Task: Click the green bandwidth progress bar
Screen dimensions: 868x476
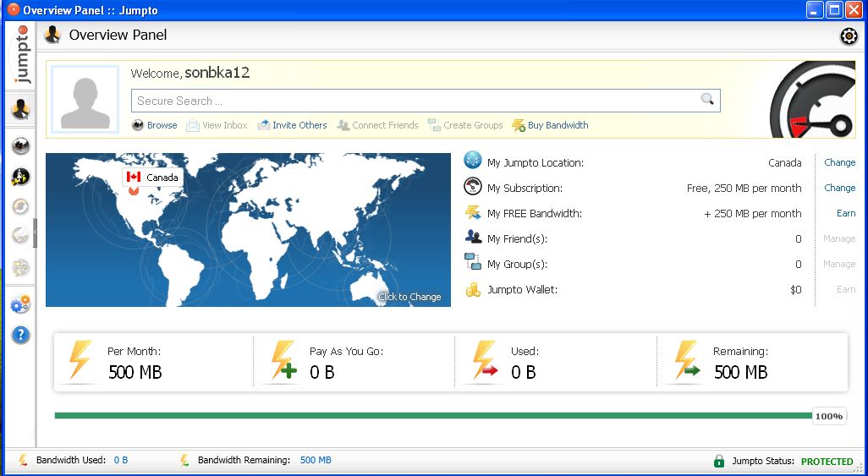Action: [x=433, y=416]
